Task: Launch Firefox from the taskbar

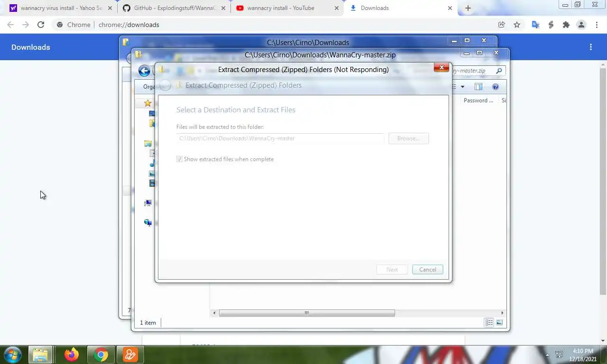Action: click(72, 355)
